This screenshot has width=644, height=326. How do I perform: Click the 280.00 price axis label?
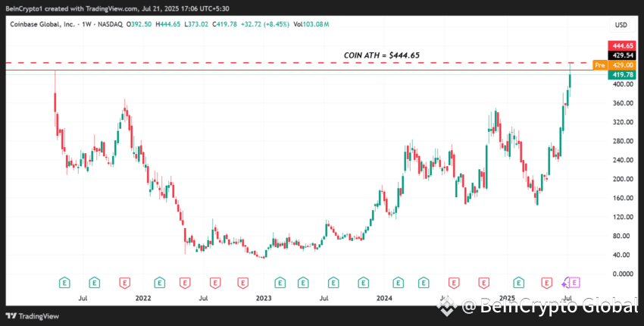(x=621, y=141)
